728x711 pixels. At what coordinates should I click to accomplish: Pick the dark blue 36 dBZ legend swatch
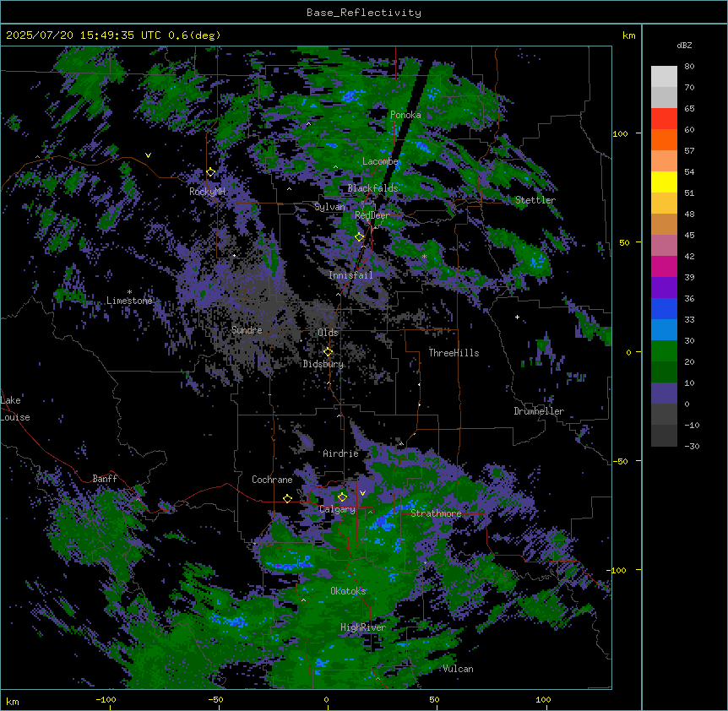tap(664, 308)
